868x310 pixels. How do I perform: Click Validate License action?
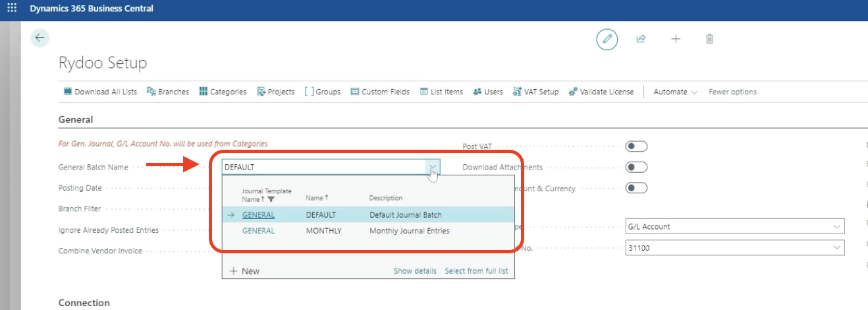(601, 92)
